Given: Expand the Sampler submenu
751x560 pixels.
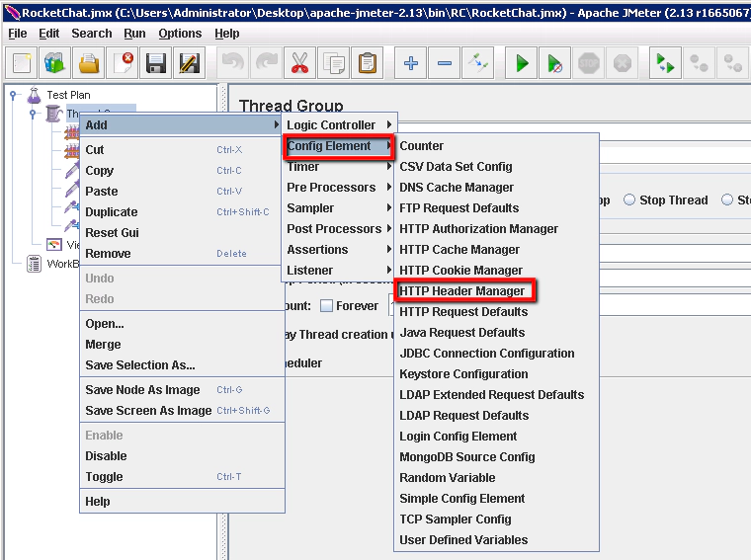Looking at the screenshot, I should point(339,208).
